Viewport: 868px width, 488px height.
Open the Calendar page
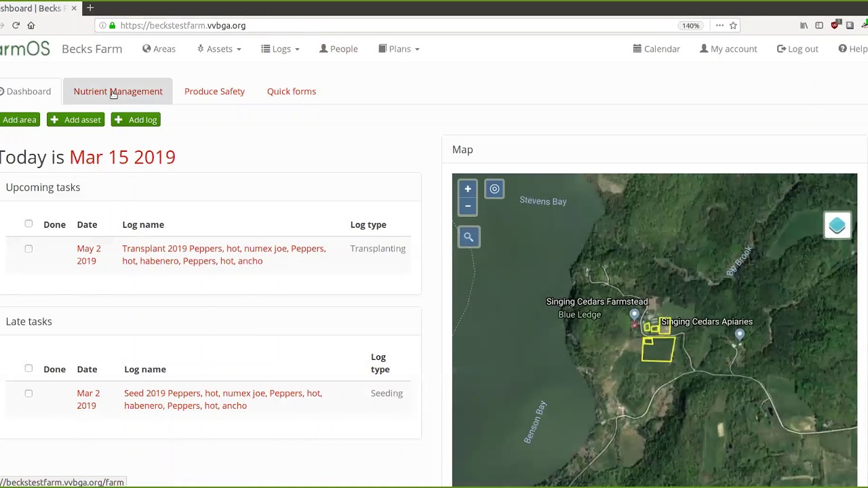pos(656,49)
